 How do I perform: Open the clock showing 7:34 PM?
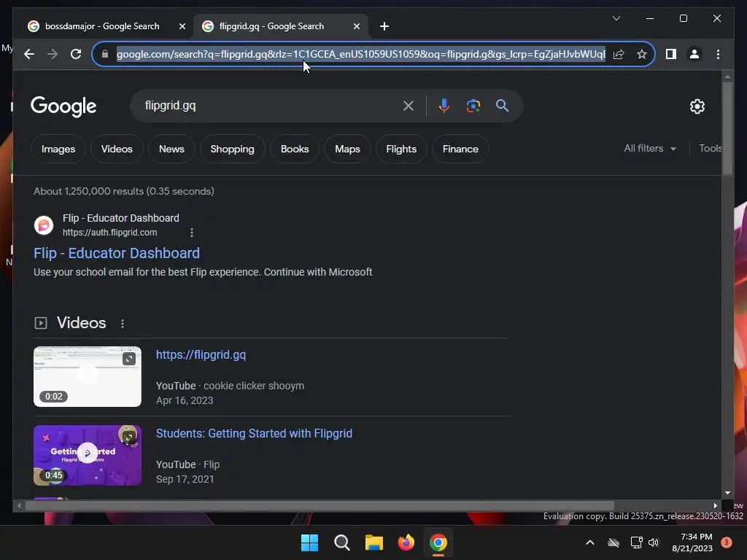[692, 542]
